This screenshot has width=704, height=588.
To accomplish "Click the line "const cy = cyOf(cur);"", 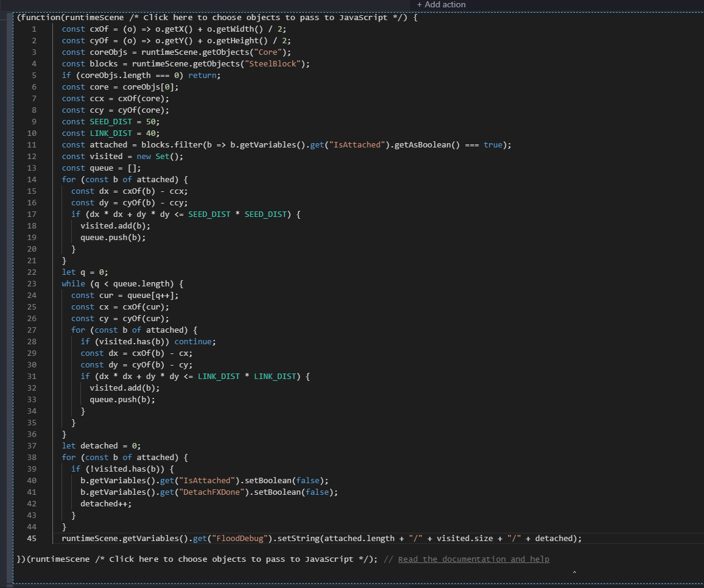I will tap(121, 319).
